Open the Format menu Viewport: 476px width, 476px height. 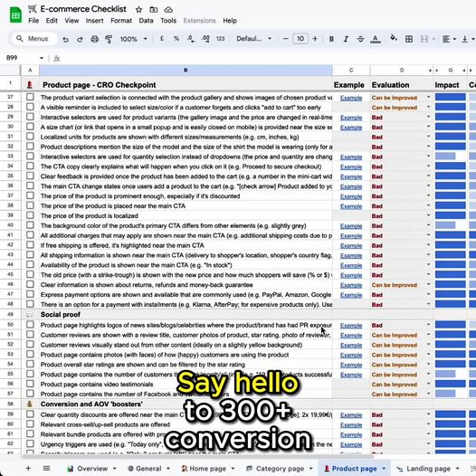(121, 21)
